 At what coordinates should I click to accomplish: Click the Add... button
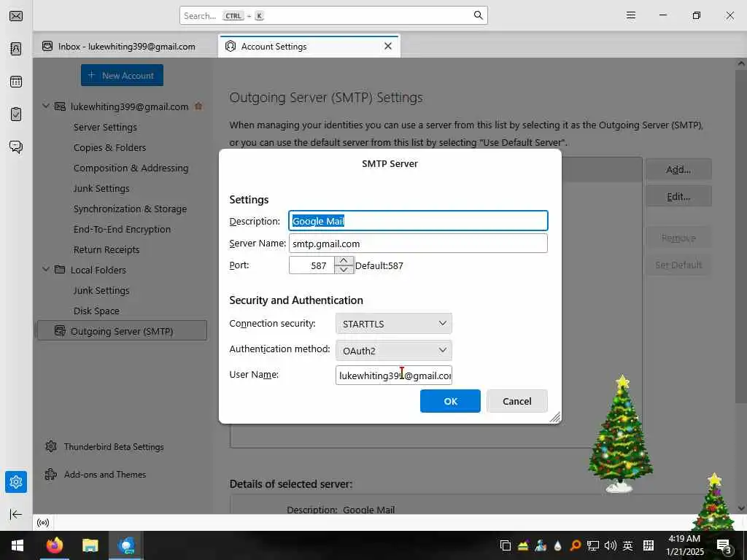[678, 169]
